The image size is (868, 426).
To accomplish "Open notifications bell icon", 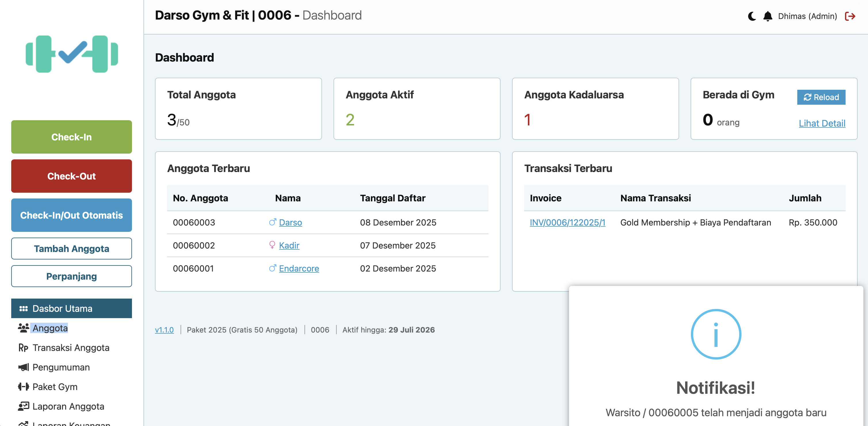I will pyautogui.click(x=768, y=16).
